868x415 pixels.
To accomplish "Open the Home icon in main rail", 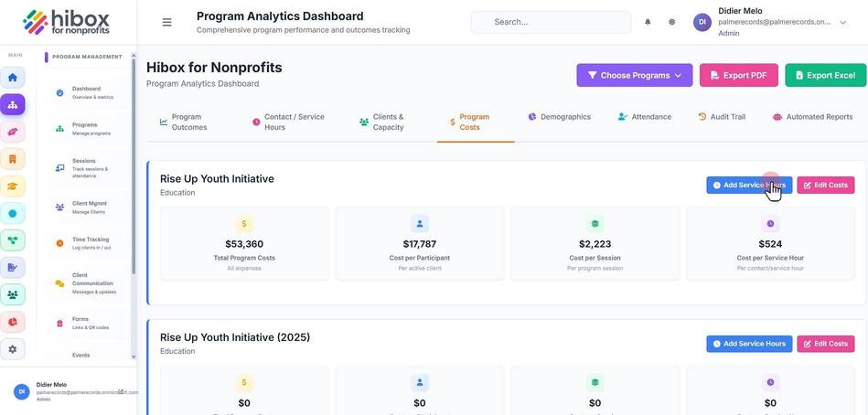I will pyautogui.click(x=12, y=78).
